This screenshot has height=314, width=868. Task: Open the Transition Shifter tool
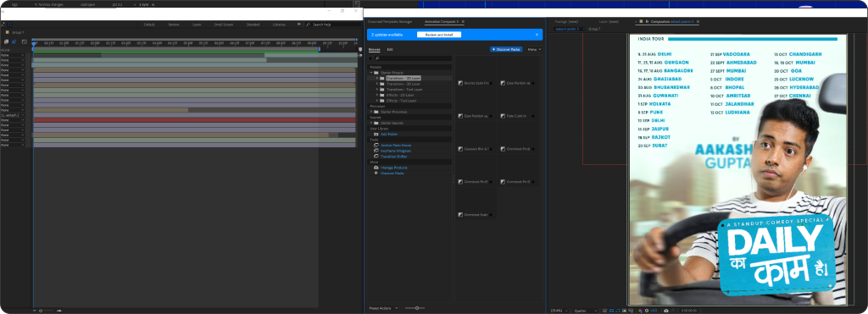[x=393, y=157]
